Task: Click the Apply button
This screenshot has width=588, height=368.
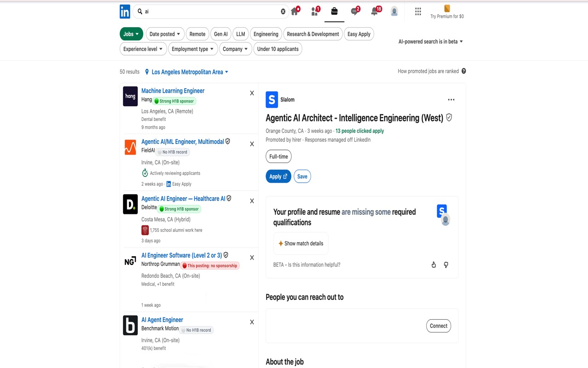Action: [x=278, y=176]
